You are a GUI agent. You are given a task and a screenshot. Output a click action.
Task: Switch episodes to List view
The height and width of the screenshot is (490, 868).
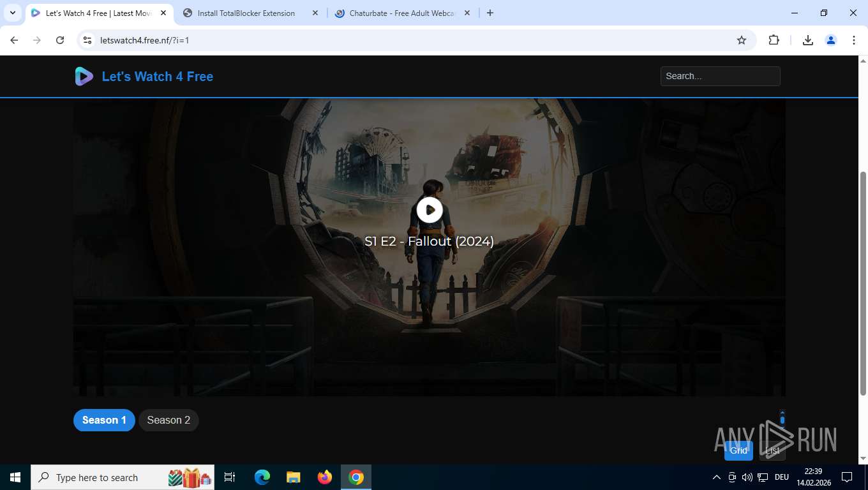[x=772, y=450]
